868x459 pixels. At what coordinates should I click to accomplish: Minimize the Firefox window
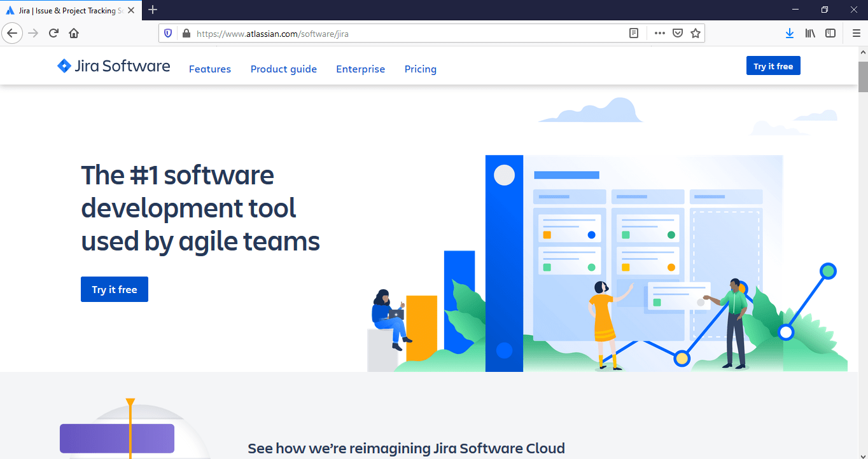pos(795,10)
